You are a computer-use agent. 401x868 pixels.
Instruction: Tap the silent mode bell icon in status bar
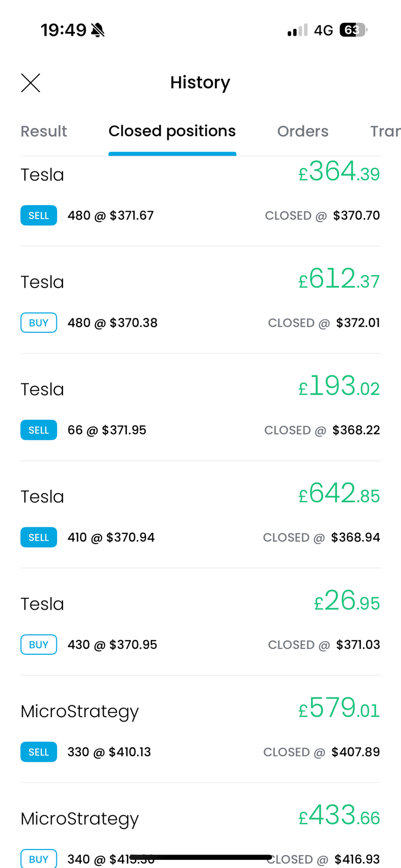[x=98, y=30]
